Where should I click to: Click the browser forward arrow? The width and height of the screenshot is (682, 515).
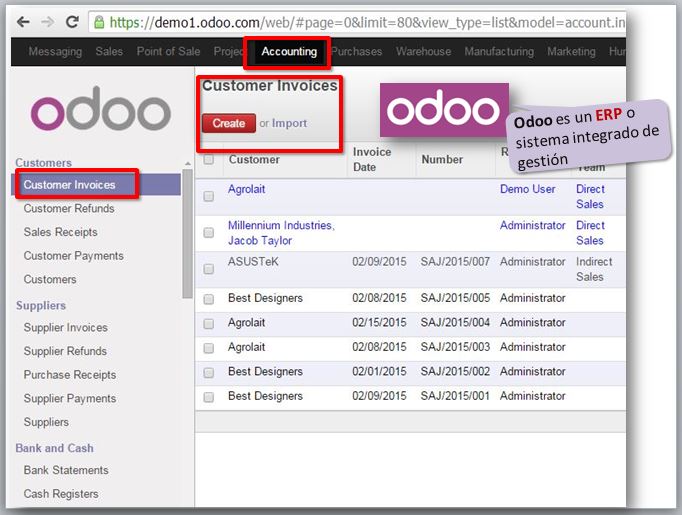47,21
